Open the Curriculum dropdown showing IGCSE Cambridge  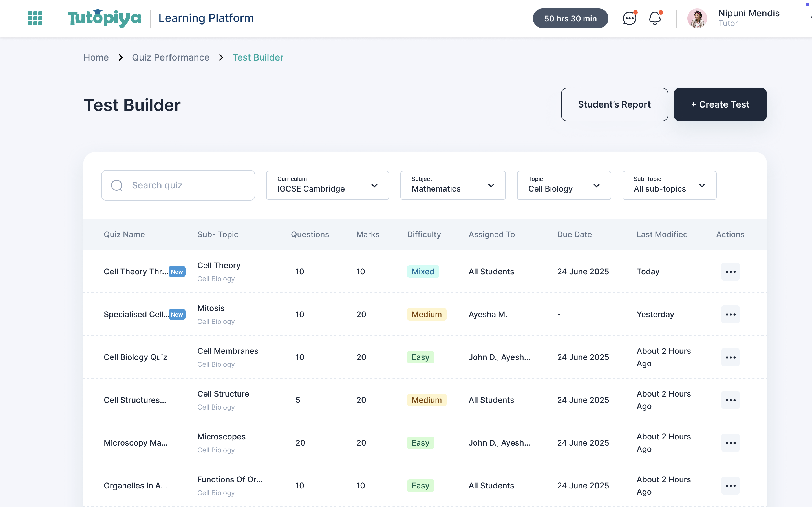pos(374,185)
